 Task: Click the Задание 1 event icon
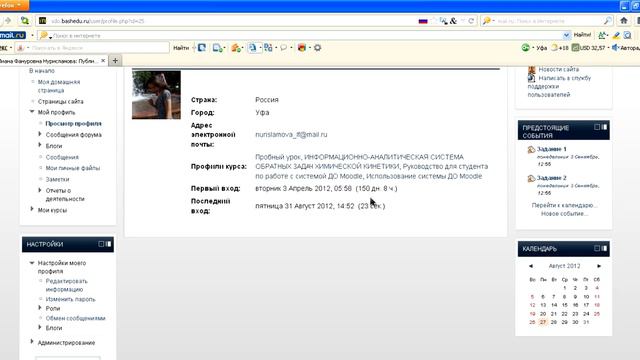[x=531, y=150]
